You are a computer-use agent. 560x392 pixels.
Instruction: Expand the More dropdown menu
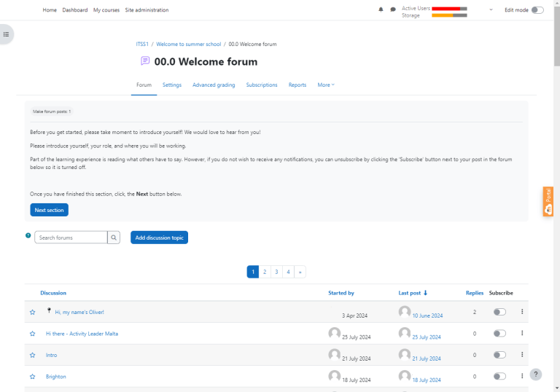click(326, 85)
